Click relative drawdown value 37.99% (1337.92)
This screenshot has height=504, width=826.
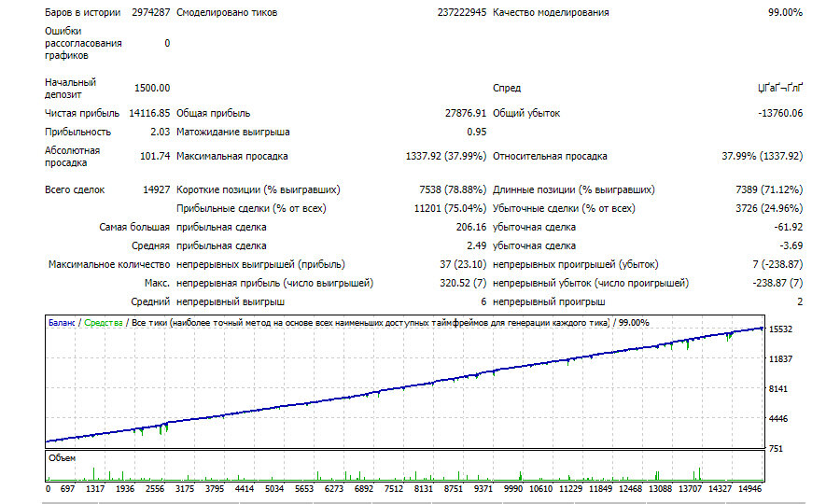tap(763, 156)
